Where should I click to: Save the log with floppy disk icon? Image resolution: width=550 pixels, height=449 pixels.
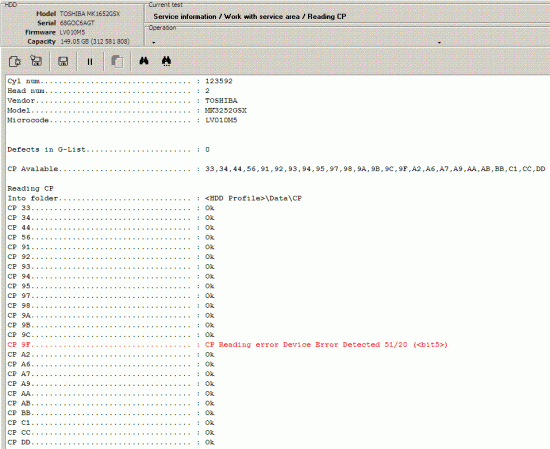(x=63, y=62)
